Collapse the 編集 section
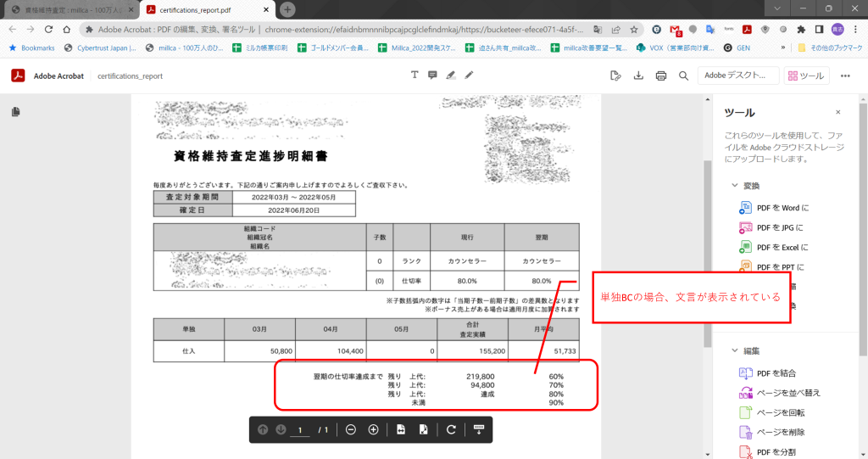 [x=734, y=350]
